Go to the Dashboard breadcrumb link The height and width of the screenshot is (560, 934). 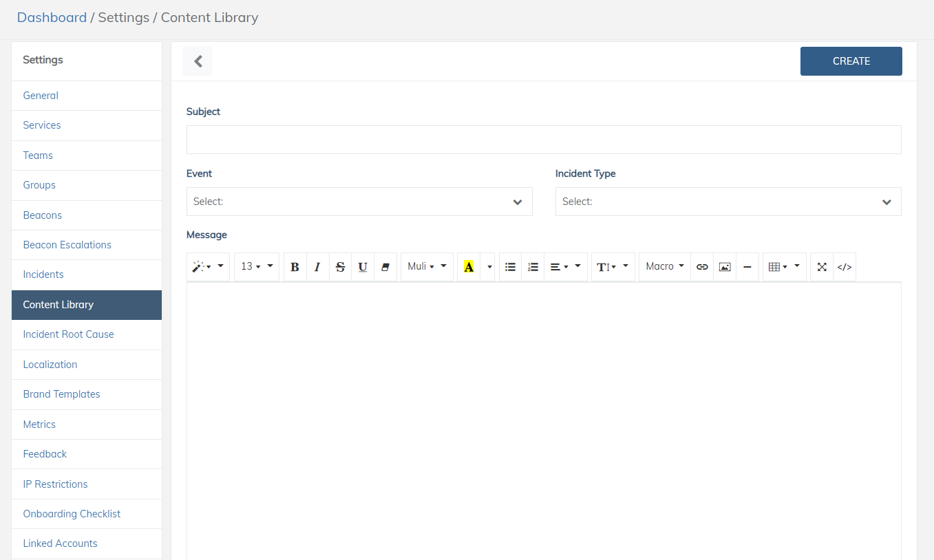click(52, 17)
